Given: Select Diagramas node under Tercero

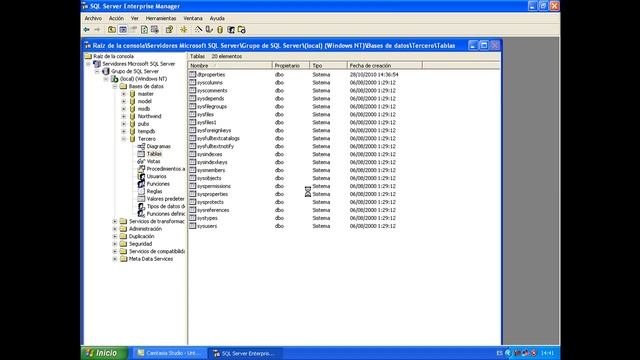Looking at the screenshot, I should click(x=158, y=146).
